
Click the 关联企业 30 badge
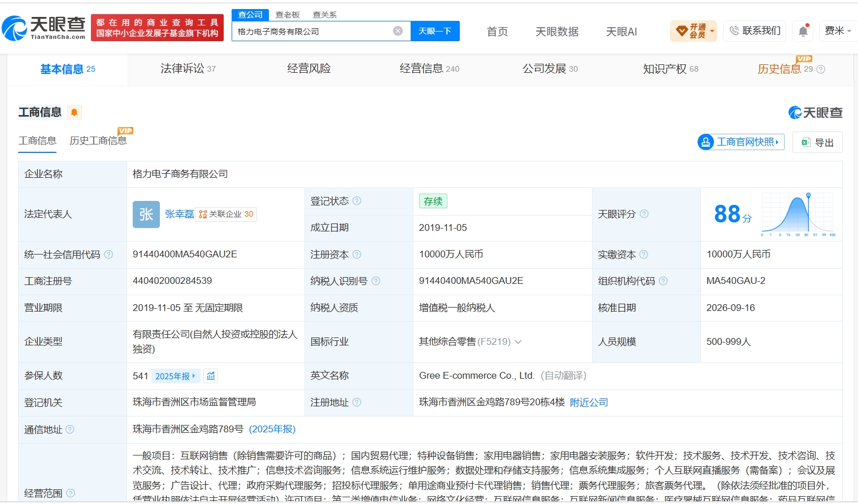[226, 214]
